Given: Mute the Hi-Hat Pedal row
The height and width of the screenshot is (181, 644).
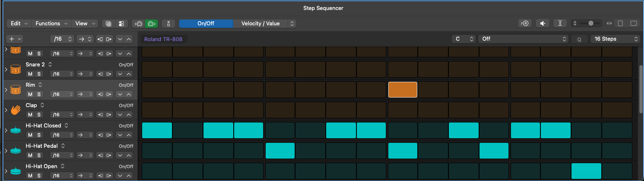Looking at the screenshot, I should pos(30,155).
